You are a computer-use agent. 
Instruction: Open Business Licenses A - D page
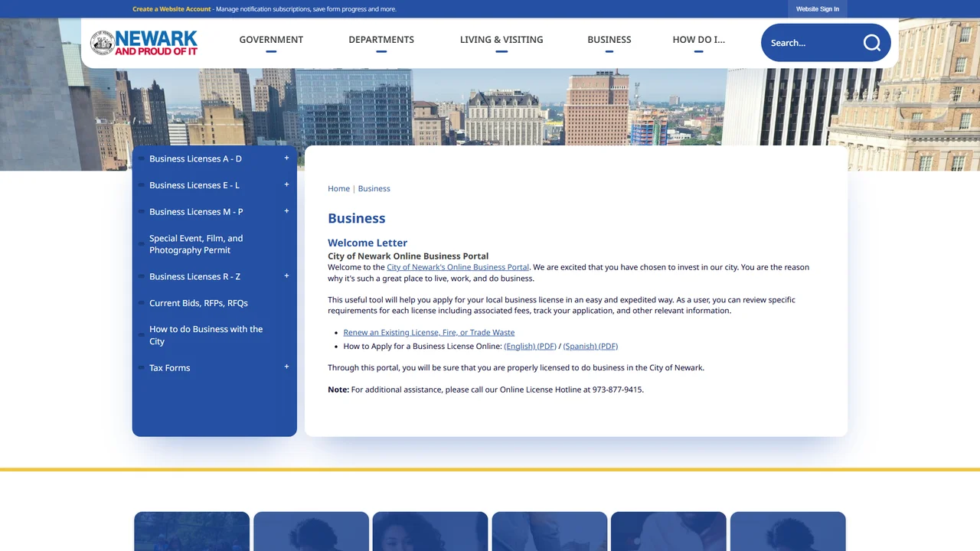pyautogui.click(x=195, y=159)
